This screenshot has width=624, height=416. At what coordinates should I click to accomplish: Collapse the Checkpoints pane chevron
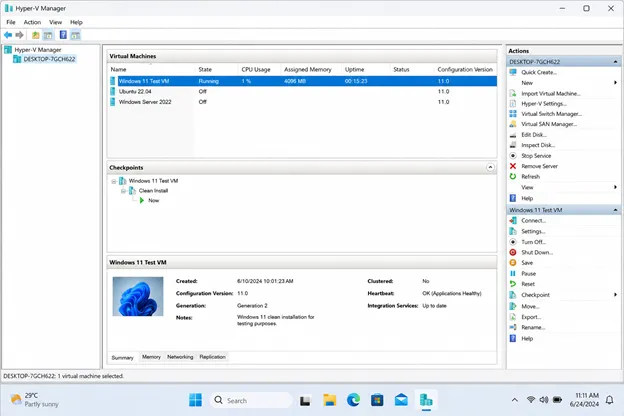[x=490, y=167]
